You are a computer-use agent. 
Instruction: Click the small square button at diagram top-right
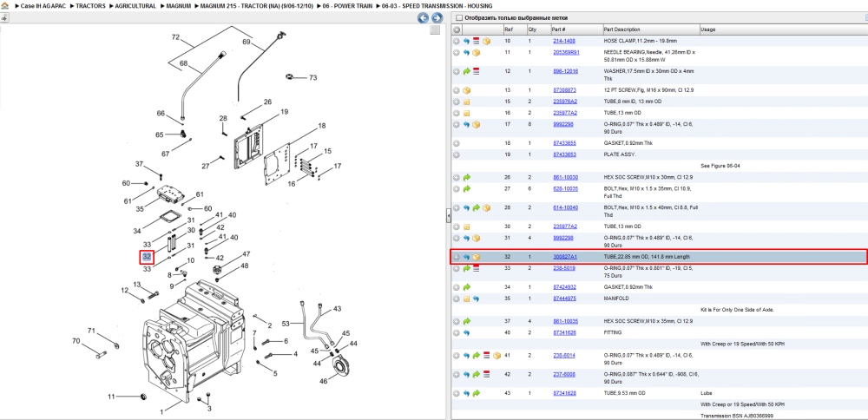click(436, 30)
